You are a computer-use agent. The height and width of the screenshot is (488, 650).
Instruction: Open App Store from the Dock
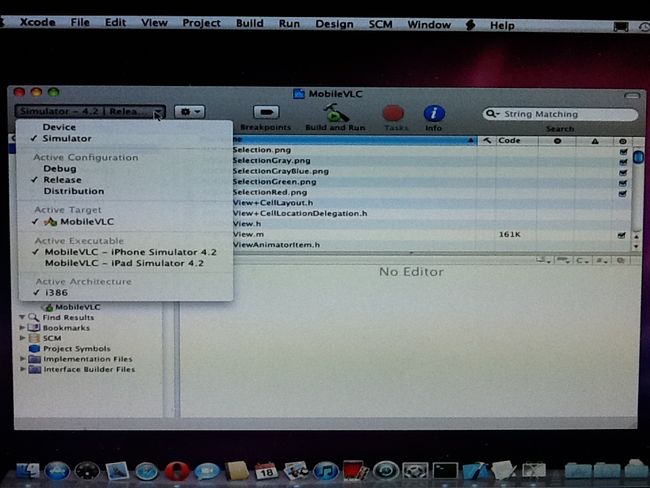pyautogui.click(x=57, y=471)
